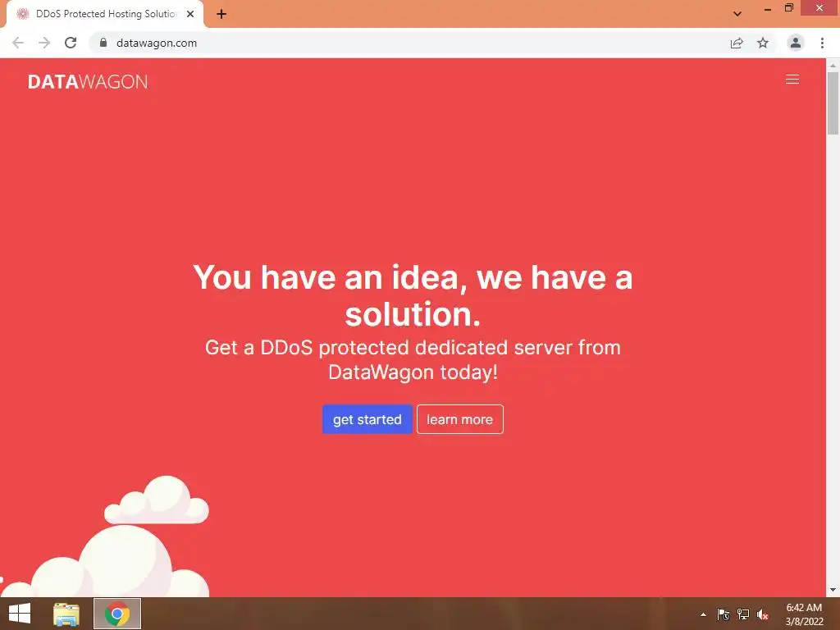This screenshot has width=840, height=630.
Task: Go forward using the forward arrow
Action: tap(44, 43)
